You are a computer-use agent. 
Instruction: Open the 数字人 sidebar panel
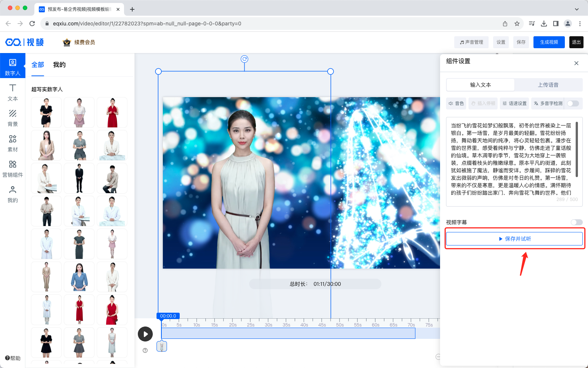pyautogui.click(x=13, y=66)
